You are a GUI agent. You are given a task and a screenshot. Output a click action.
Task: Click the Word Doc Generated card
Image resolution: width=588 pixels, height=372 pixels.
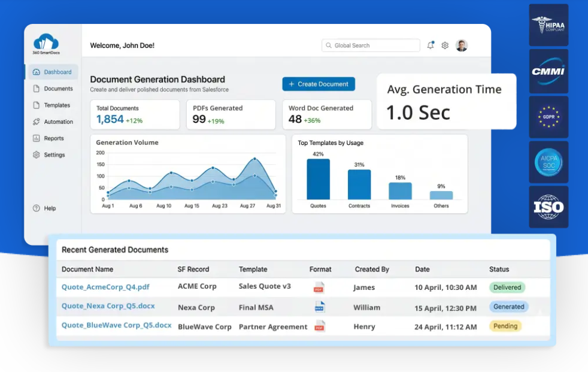click(327, 115)
